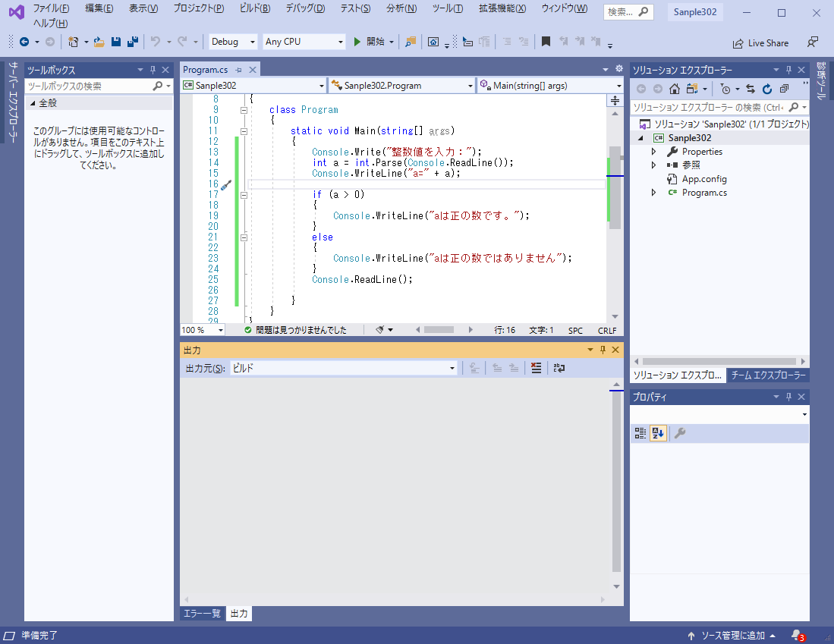Clear the output window with the clear icon
Viewport: 834px width, 644px height.
point(536,368)
